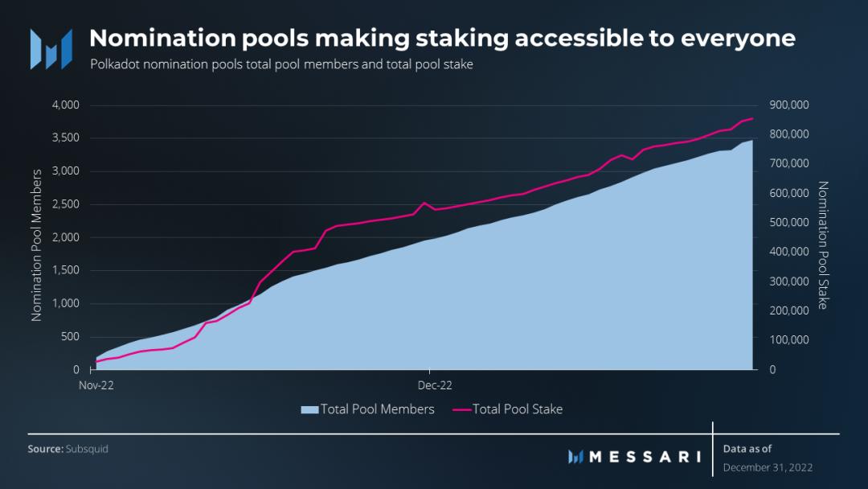This screenshot has height=489, width=868.
Task: Click the Dec-22 x-axis label
Action: 430,385
